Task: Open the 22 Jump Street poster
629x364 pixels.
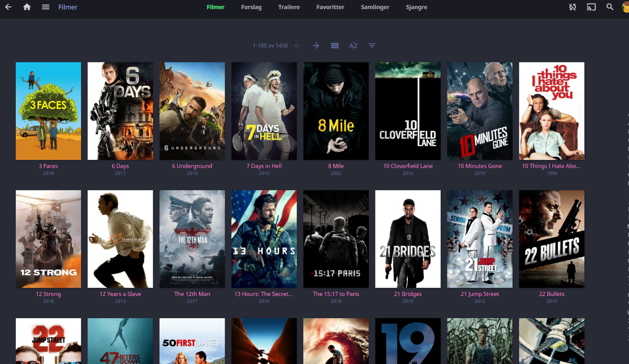Action: (x=48, y=341)
